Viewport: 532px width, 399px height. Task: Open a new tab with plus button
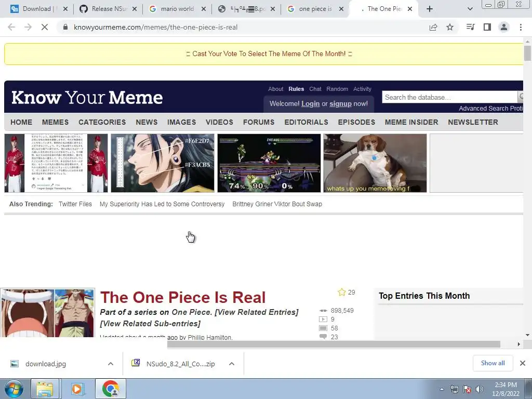coord(430,9)
